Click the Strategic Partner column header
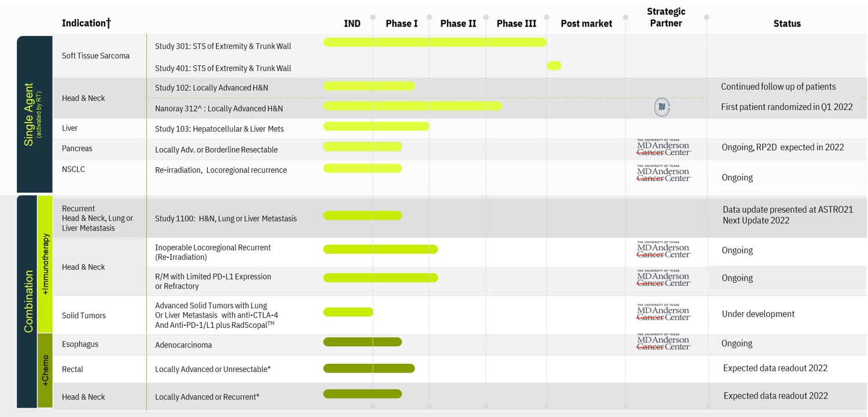868x417 pixels. 665,17
